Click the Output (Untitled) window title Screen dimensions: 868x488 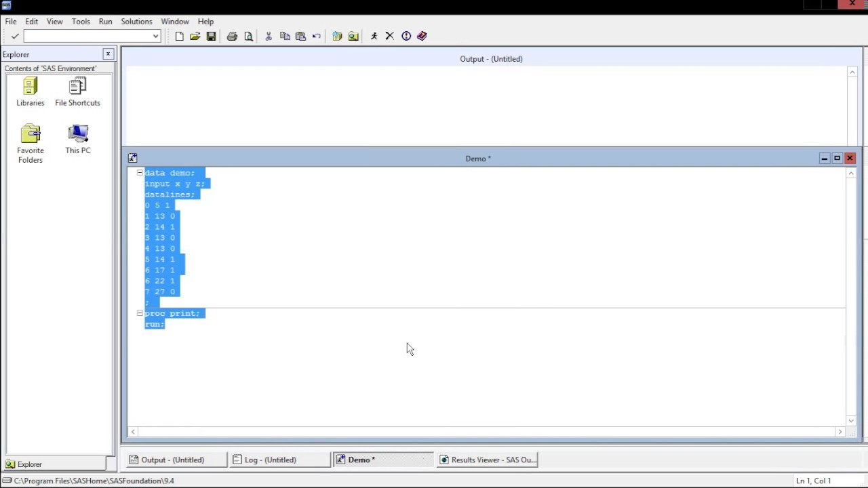click(491, 59)
